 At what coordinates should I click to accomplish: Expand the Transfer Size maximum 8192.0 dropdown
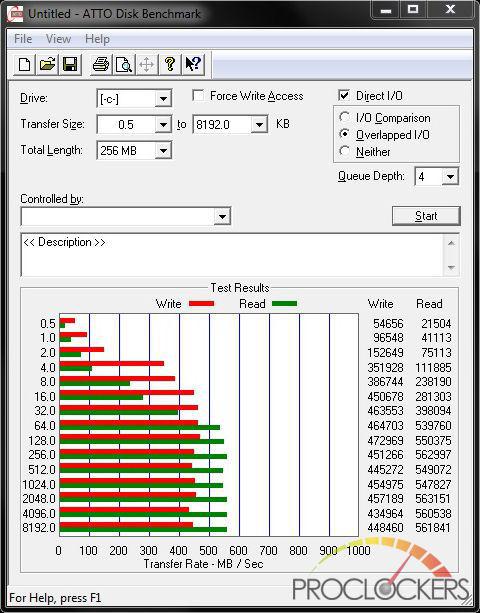pyautogui.click(x=259, y=125)
